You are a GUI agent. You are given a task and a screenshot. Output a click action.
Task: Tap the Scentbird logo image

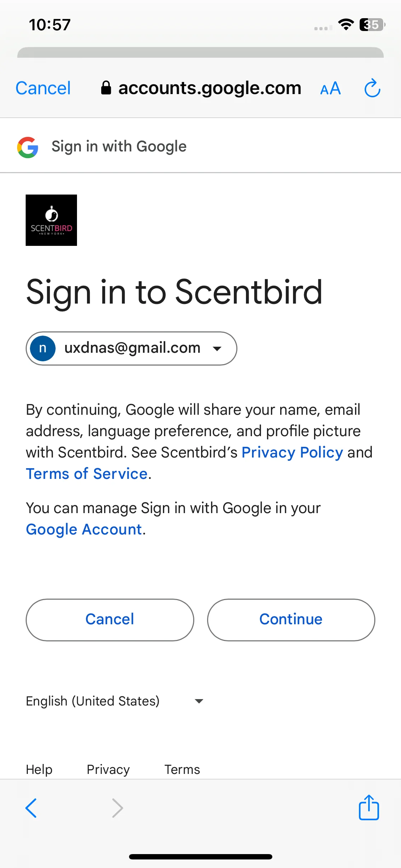click(x=51, y=220)
